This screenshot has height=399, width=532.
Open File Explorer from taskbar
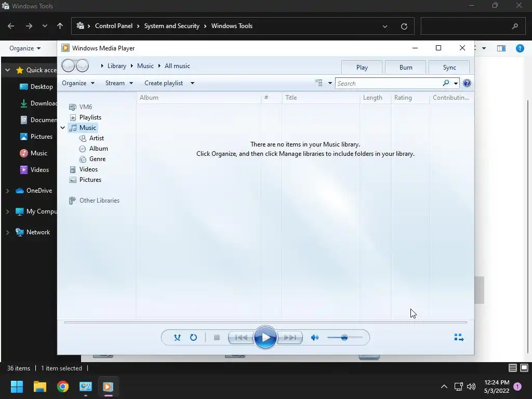39,387
